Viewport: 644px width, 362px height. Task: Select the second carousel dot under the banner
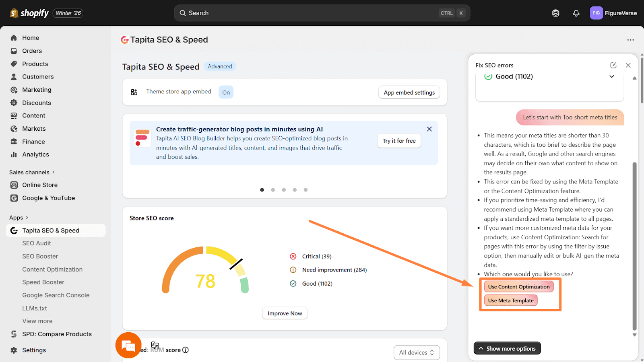[x=273, y=189]
